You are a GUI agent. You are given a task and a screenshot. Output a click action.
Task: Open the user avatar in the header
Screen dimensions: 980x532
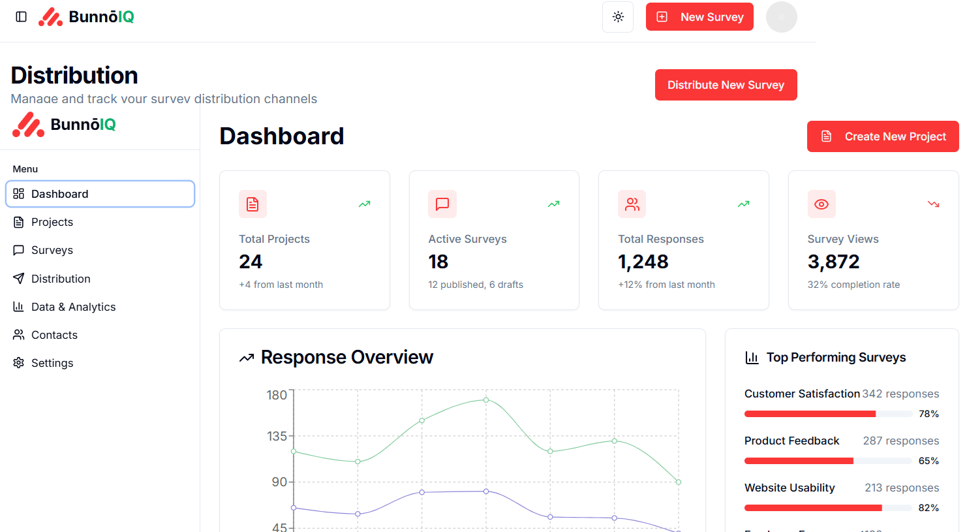(x=781, y=16)
